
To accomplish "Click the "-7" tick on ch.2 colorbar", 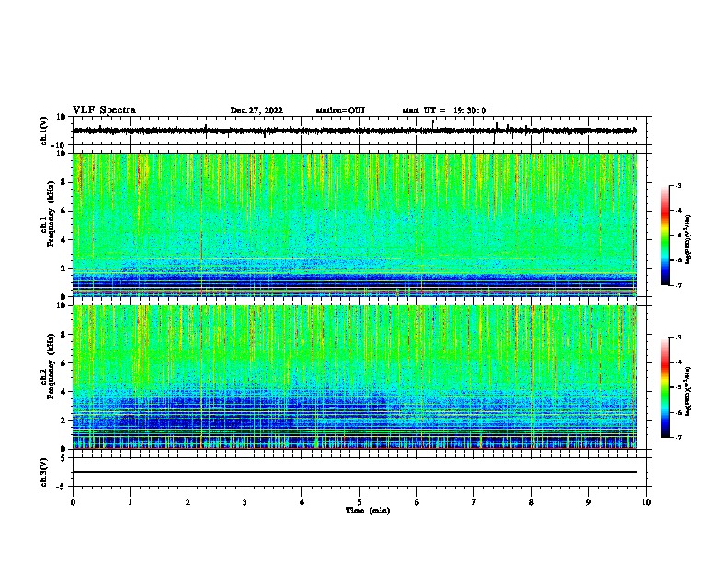I will pos(678,437).
